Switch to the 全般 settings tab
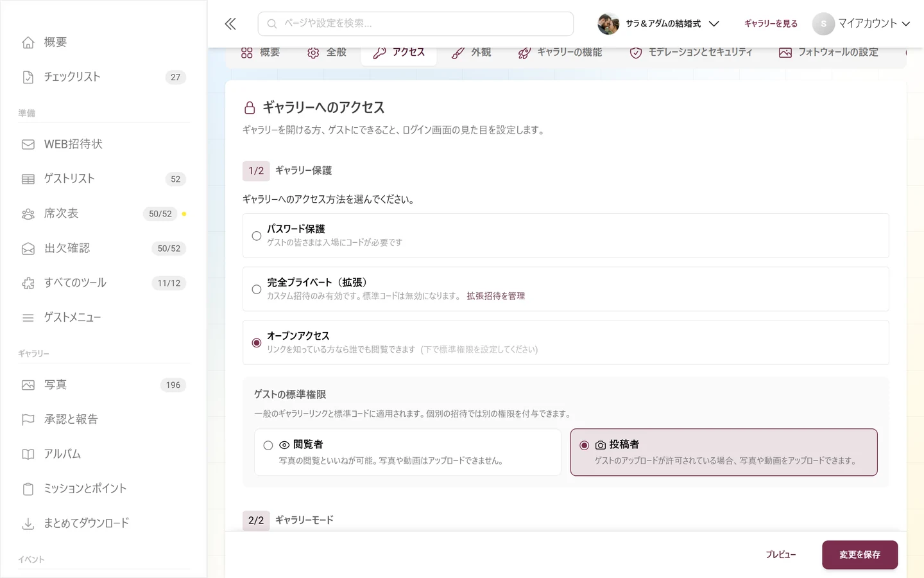This screenshot has height=578, width=924. (x=327, y=53)
